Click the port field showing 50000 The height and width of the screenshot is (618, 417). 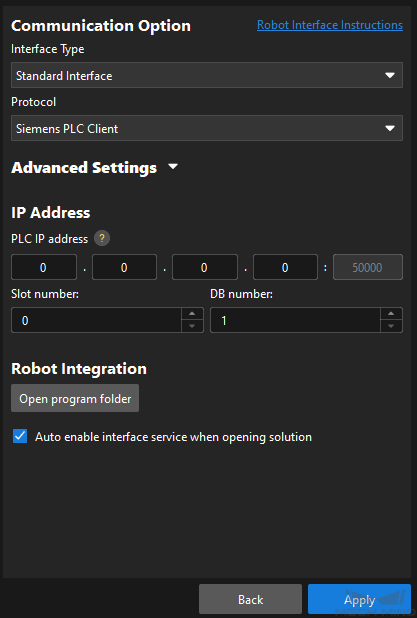coord(368,267)
